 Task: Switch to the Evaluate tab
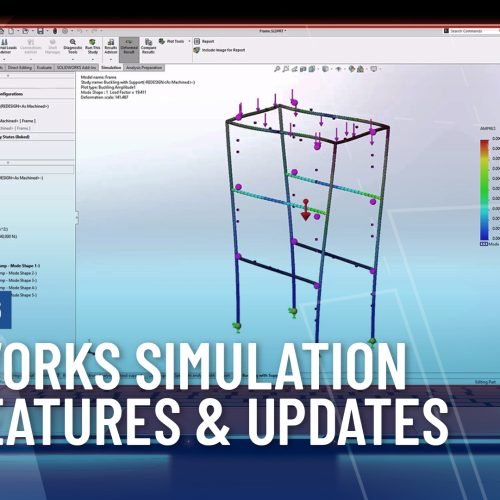click(44, 68)
